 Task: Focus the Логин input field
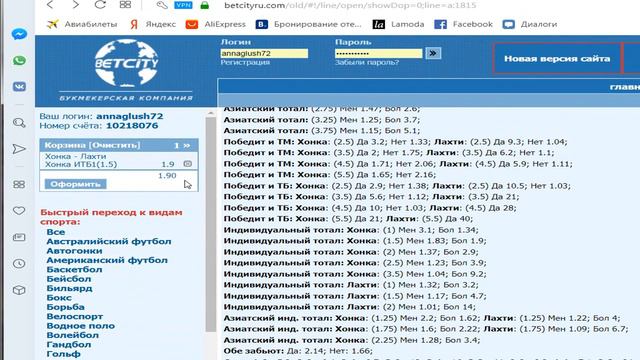point(264,53)
